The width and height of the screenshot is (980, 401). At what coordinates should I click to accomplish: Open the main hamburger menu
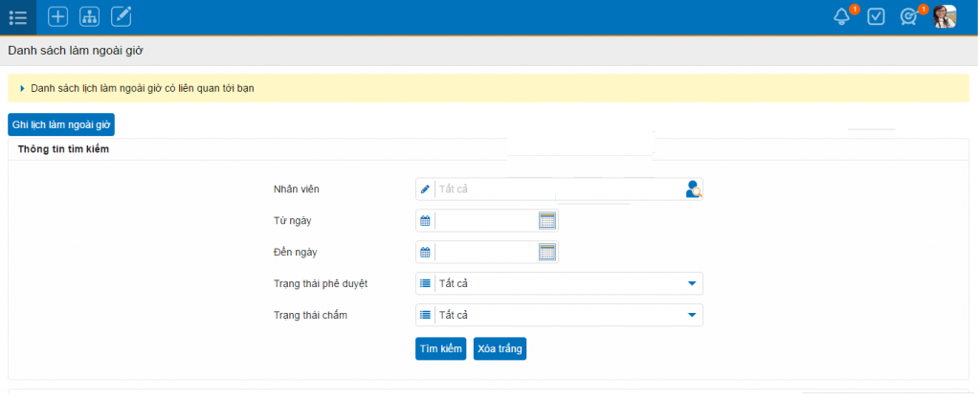[x=17, y=16]
